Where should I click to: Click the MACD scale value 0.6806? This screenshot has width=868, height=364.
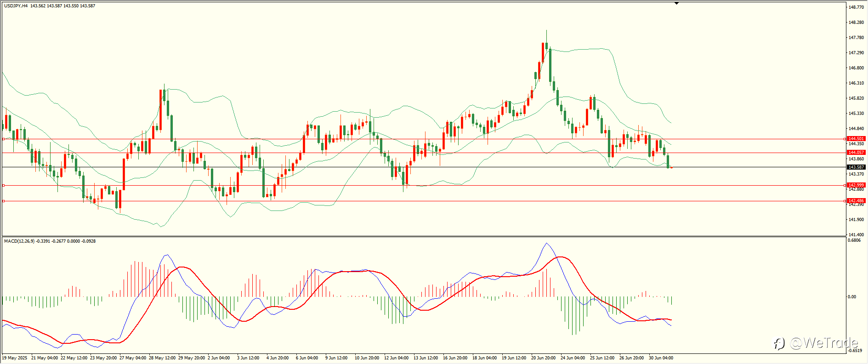[x=854, y=240]
